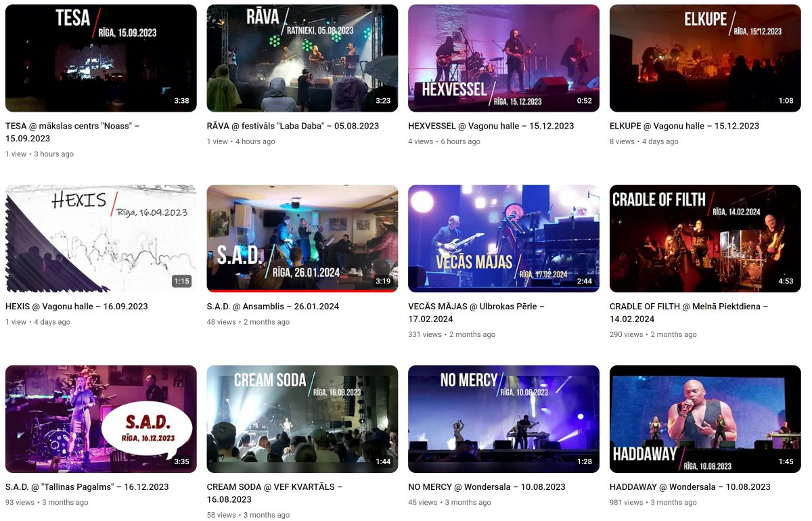812x521 pixels.
Task: Click title VECĀS MĀJAS @ Ulbrokas Pērle
Action: (x=476, y=313)
